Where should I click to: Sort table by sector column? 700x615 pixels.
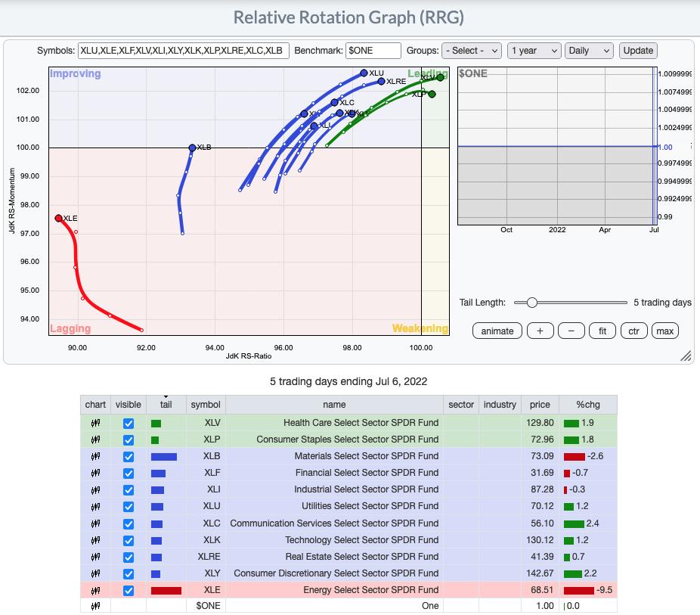(x=460, y=405)
